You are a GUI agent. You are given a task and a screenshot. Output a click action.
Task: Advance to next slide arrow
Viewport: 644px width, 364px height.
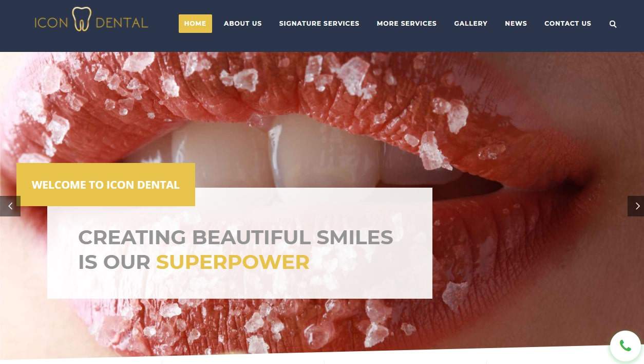click(x=636, y=206)
